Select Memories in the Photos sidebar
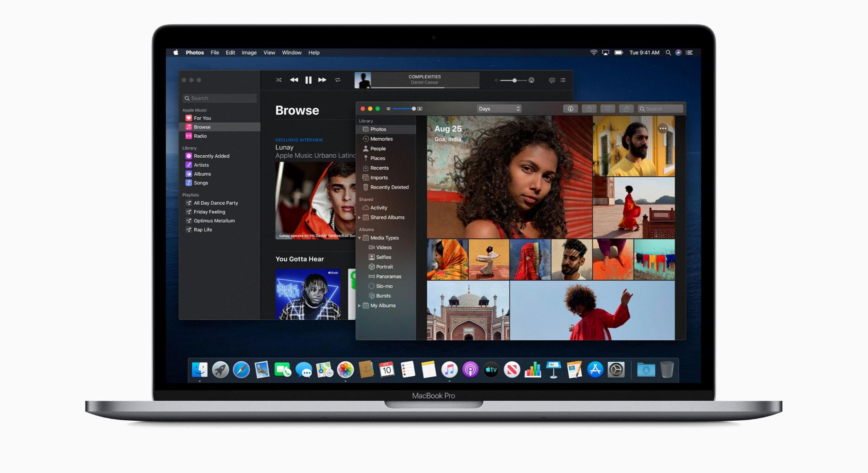 386,139
